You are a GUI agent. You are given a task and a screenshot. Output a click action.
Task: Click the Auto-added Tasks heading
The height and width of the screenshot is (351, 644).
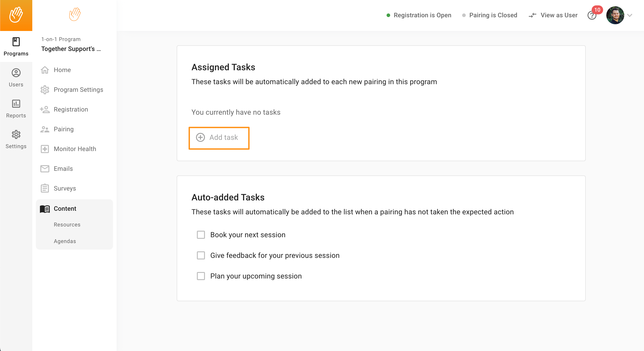coord(228,197)
